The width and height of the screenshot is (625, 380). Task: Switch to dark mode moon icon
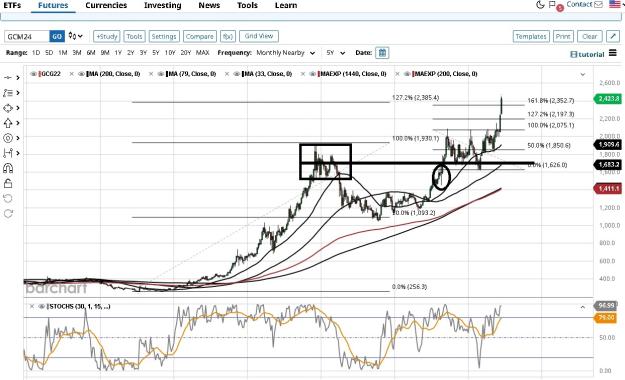540,5
